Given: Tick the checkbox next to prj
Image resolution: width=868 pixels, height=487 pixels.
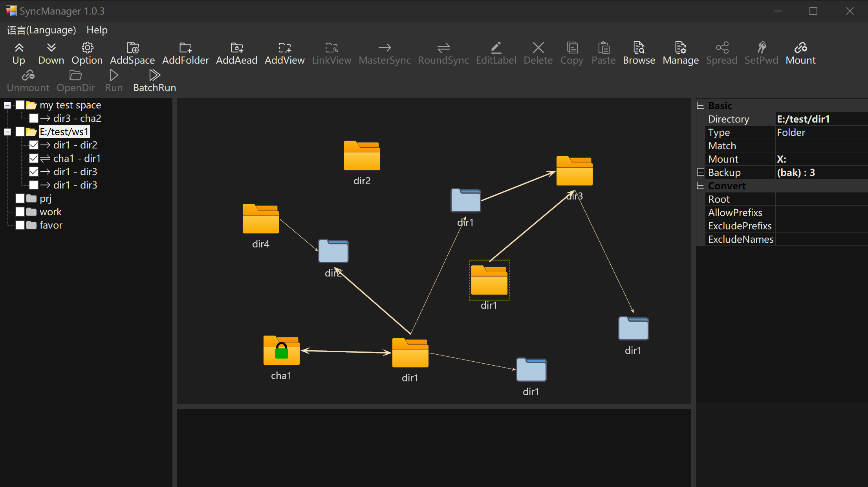Looking at the screenshot, I should (x=20, y=199).
